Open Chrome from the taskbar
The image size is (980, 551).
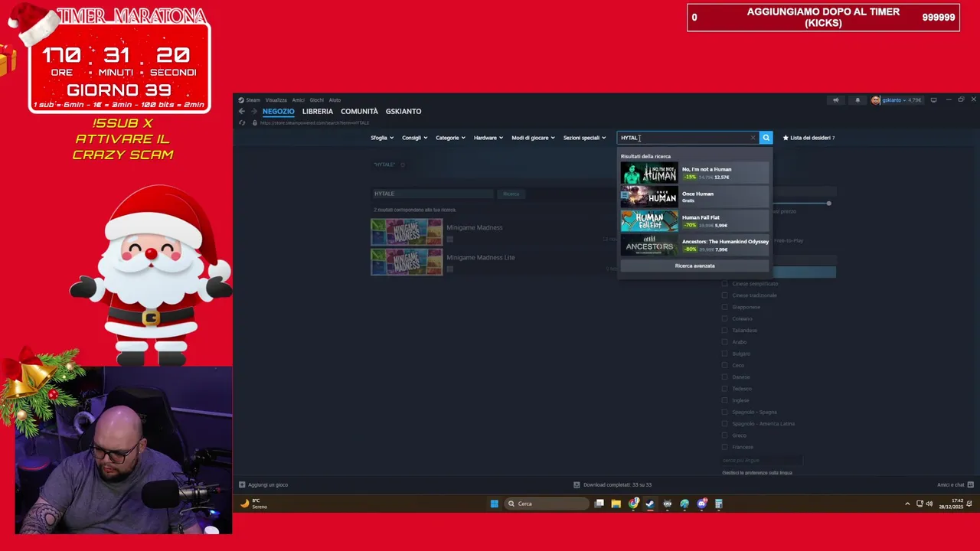(x=633, y=504)
